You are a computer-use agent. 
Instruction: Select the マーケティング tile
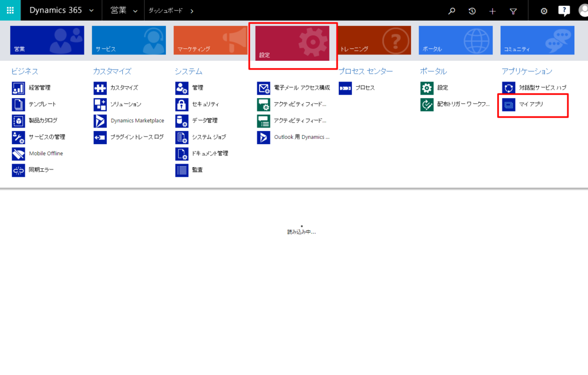210,40
